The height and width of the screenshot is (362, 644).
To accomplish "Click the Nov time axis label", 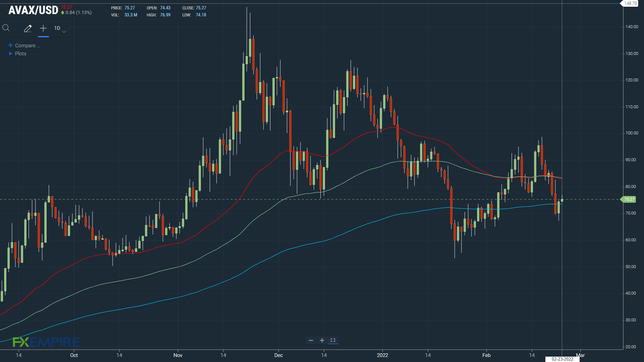I will (178, 355).
